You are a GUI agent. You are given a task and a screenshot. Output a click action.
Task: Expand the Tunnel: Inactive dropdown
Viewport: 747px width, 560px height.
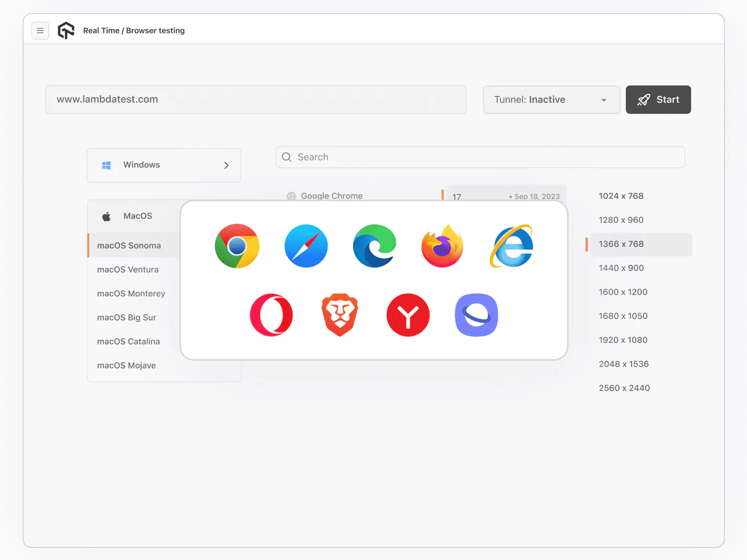pos(551,100)
